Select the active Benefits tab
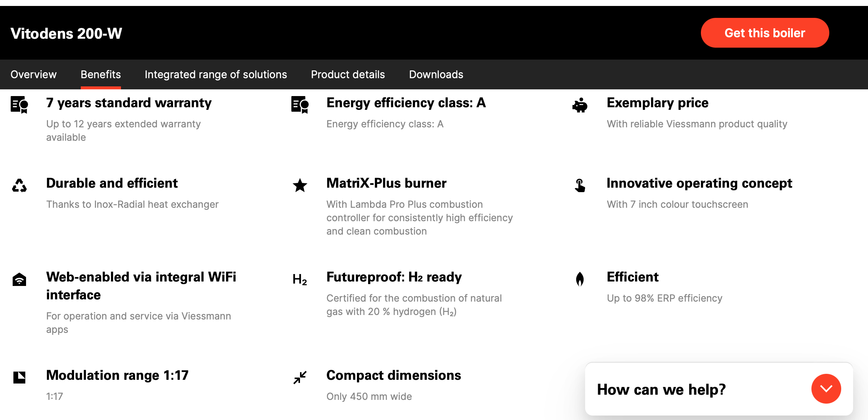Image resolution: width=868 pixels, height=420 pixels. pos(101,74)
